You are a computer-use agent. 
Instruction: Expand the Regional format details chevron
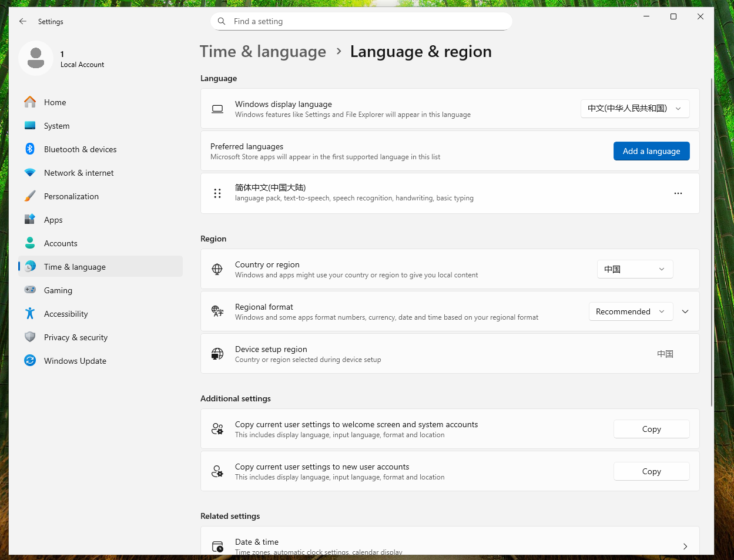(x=685, y=311)
